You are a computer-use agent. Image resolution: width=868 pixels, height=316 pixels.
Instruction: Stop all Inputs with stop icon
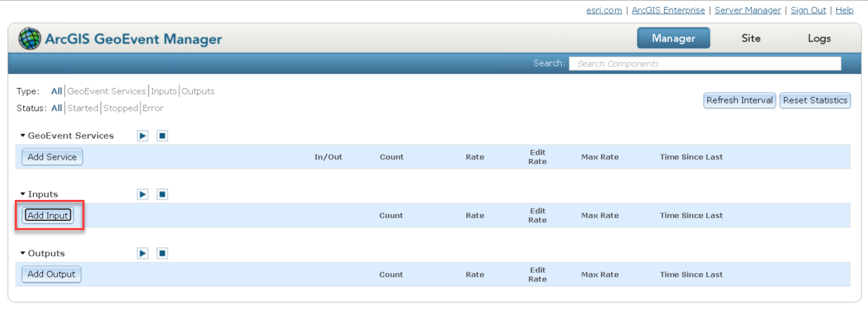click(x=162, y=194)
